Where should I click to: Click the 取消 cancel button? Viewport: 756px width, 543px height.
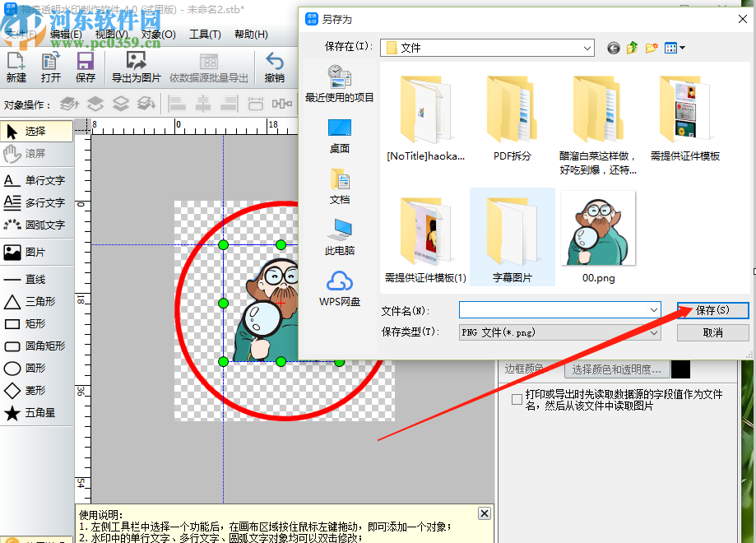(x=712, y=332)
